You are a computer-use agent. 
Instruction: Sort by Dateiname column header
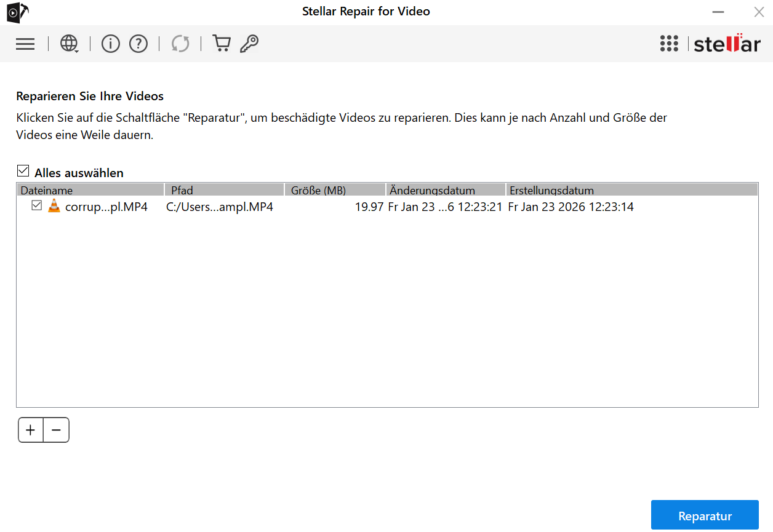point(90,190)
